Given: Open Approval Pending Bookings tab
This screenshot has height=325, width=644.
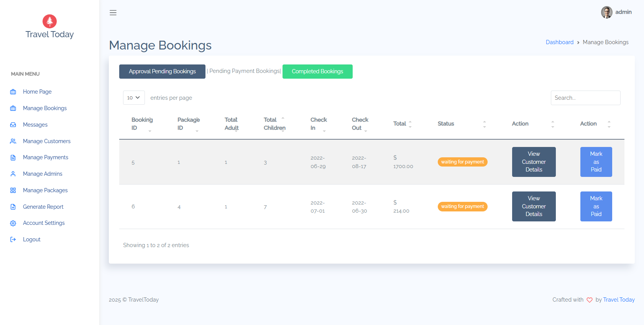Looking at the screenshot, I should [162, 71].
